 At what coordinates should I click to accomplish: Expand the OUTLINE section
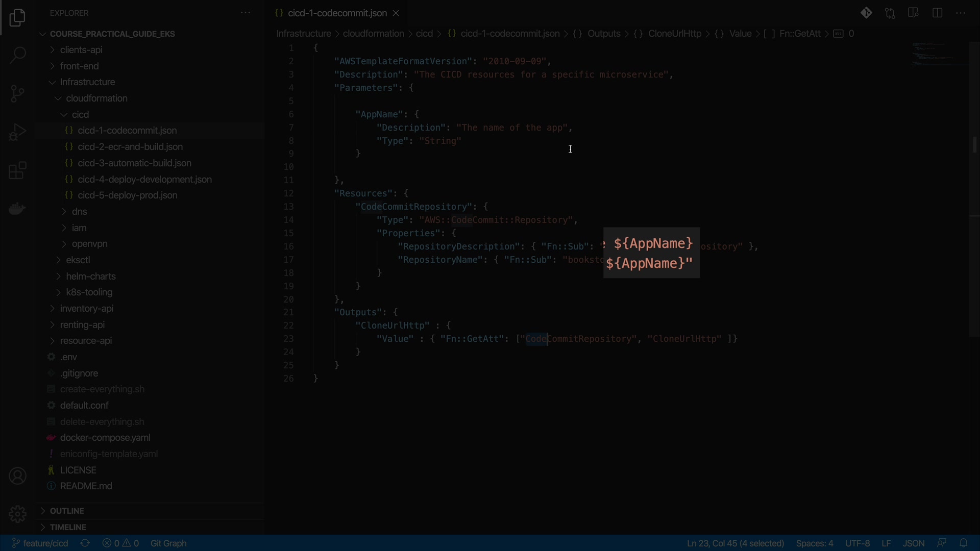[67, 511]
